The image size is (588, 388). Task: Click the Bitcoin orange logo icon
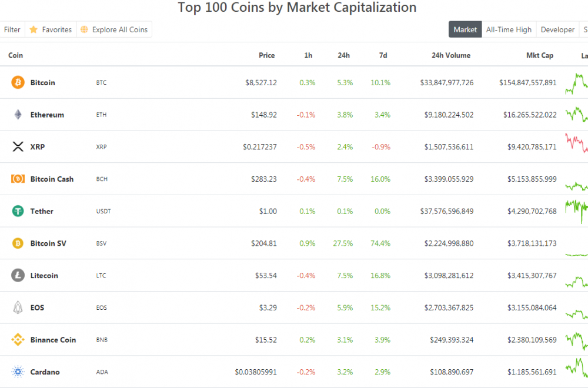[18, 82]
